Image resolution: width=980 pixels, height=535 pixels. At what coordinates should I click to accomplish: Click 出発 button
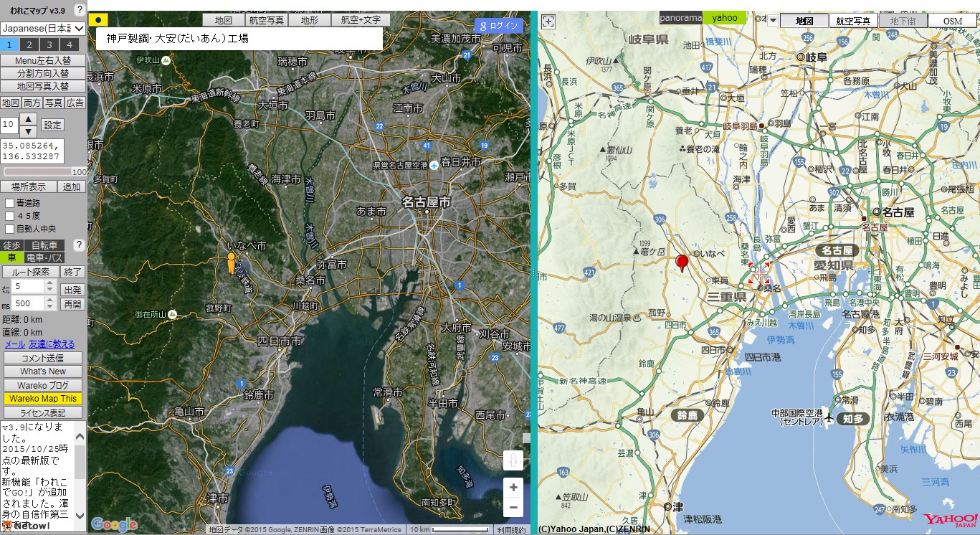72,290
